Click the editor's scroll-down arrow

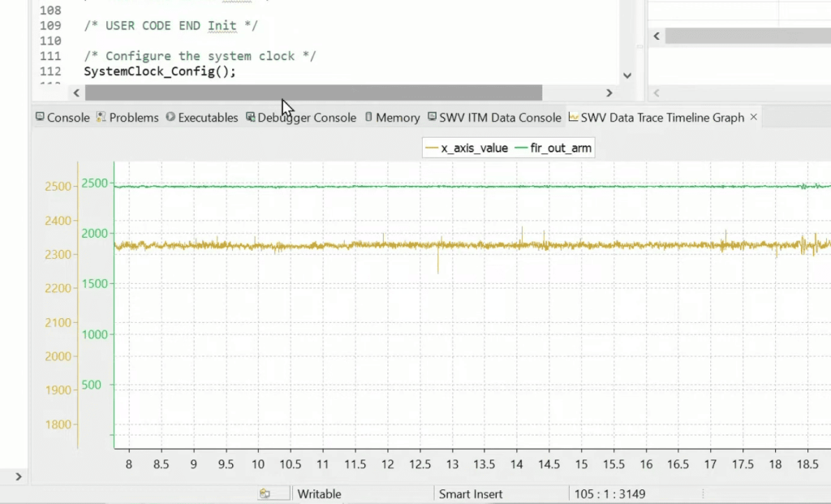click(627, 75)
